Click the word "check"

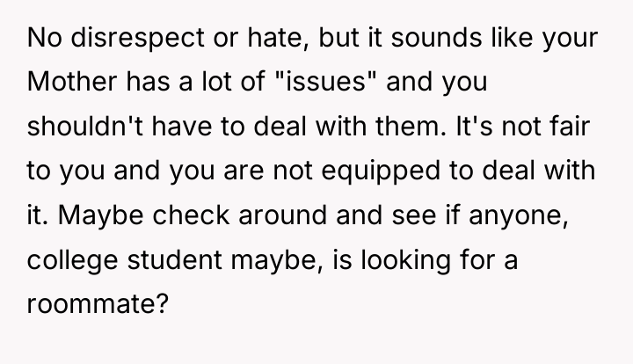click(x=191, y=215)
